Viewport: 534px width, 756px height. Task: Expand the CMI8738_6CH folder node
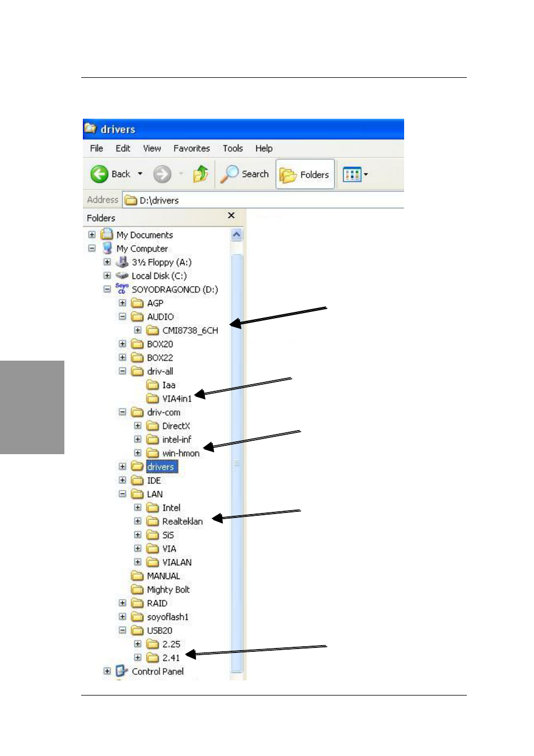point(137,330)
